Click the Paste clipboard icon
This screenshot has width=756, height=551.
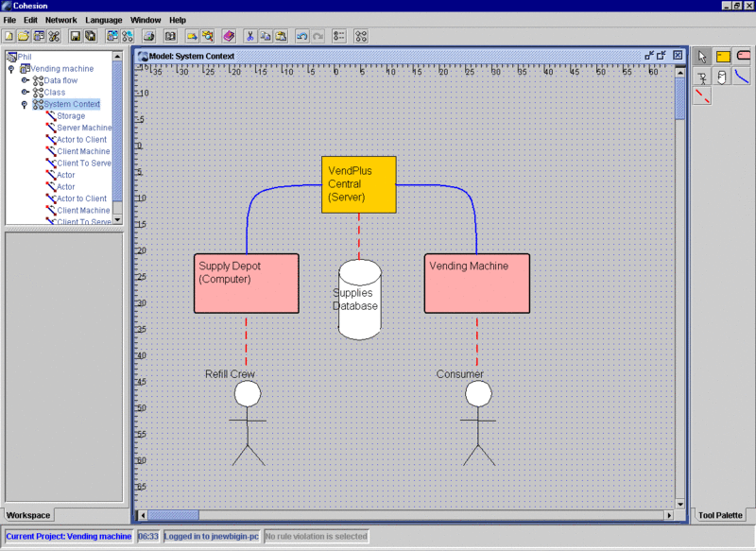click(x=281, y=36)
